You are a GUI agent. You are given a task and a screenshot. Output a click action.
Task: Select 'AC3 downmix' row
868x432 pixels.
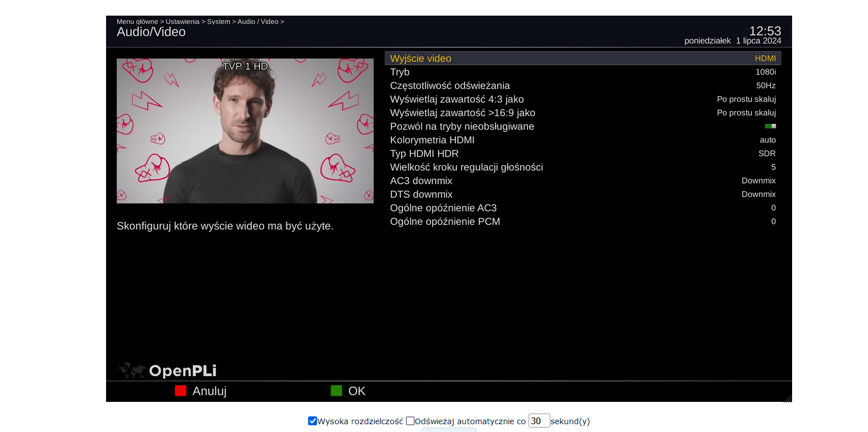[x=583, y=181]
